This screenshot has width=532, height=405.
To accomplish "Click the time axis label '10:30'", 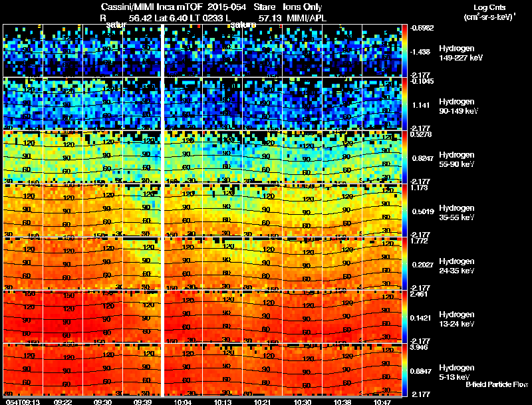I will (x=303, y=402).
